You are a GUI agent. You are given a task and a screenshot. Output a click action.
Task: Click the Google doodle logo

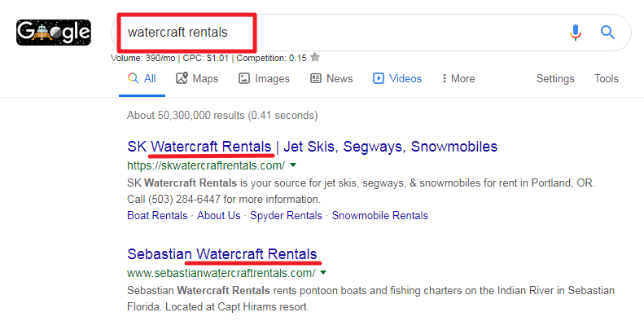[x=54, y=32]
